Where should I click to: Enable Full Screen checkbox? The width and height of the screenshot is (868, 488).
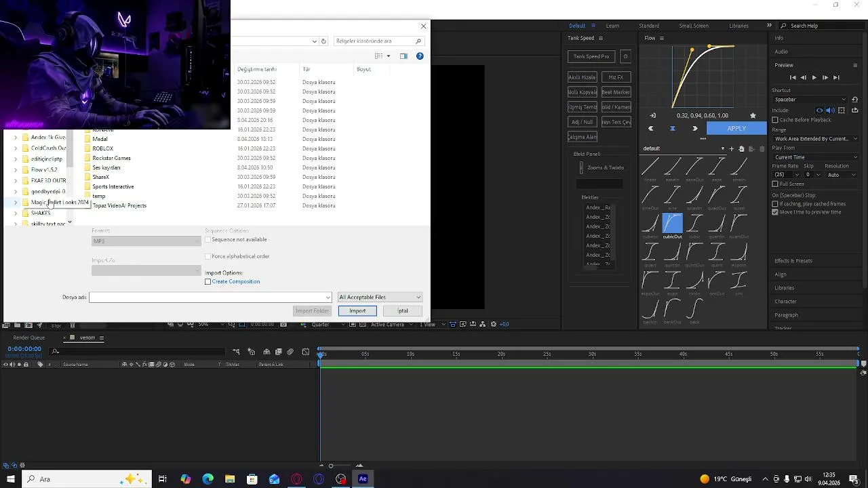(775, 184)
